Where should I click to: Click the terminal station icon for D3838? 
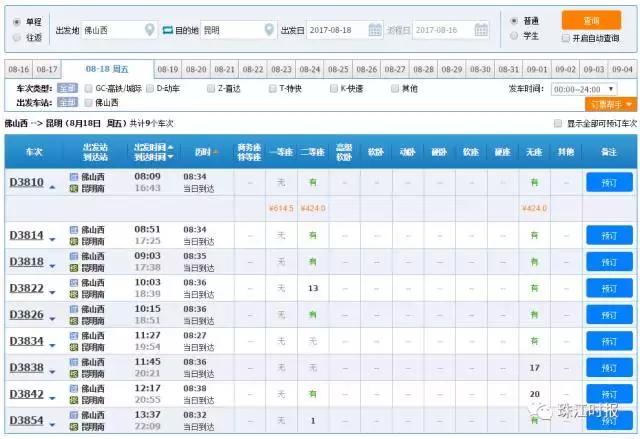[x=73, y=374]
